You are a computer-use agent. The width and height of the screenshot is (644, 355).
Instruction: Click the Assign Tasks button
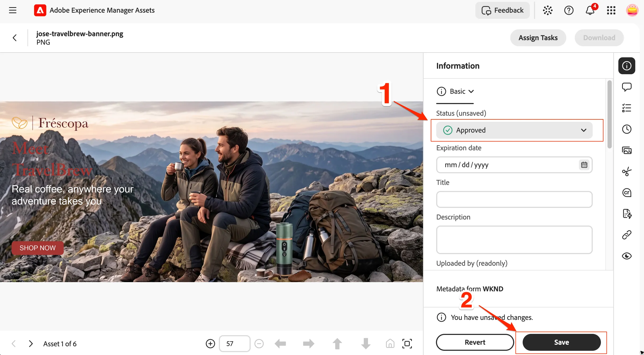click(538, 38)
